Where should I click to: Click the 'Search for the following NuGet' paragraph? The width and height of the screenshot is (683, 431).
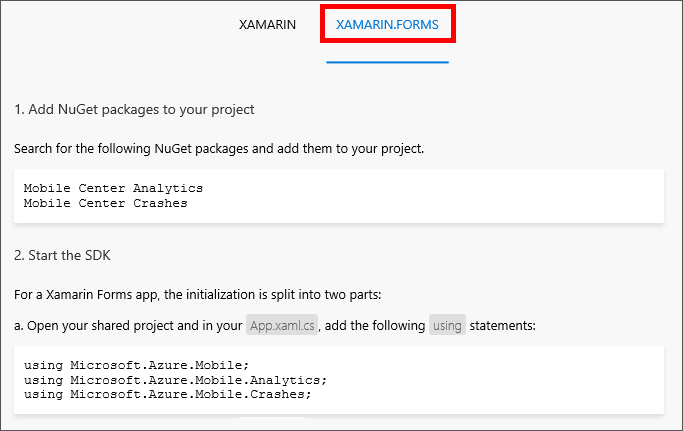tap(219, 149)
